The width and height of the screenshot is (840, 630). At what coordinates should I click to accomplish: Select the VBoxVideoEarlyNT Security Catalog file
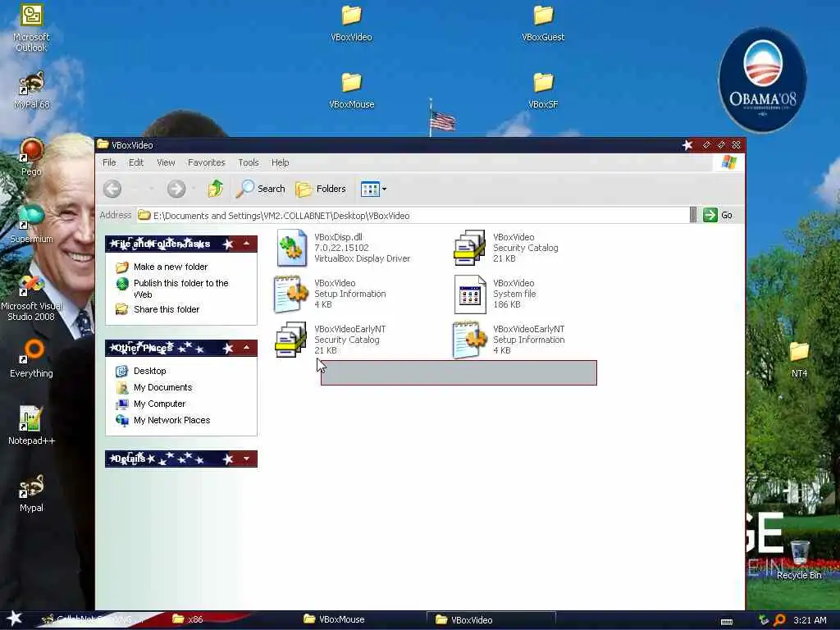click(330, 340)
